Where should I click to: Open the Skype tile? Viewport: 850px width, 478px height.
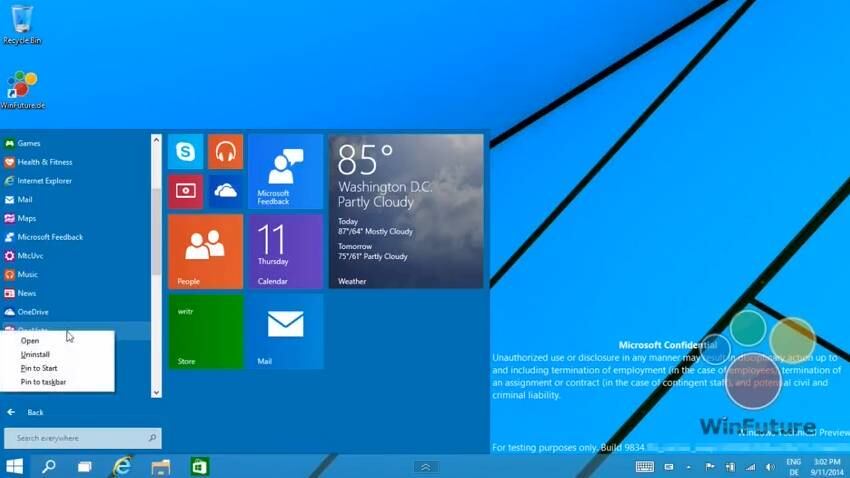185,152
